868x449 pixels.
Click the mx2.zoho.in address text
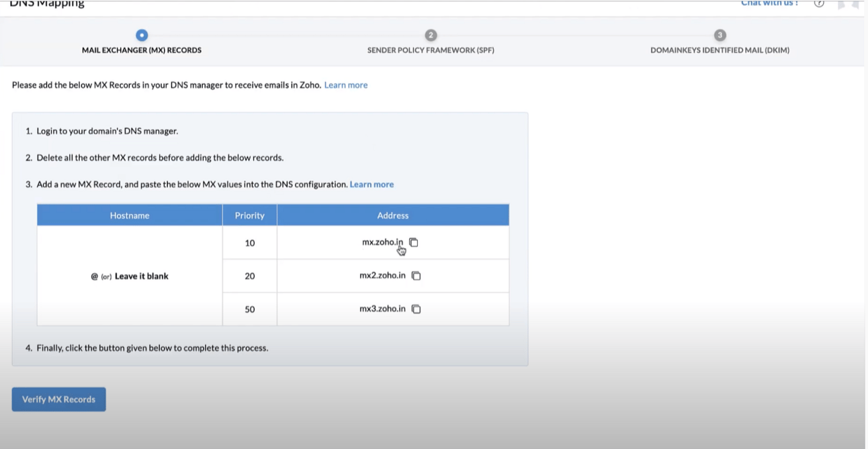point(382,276)
